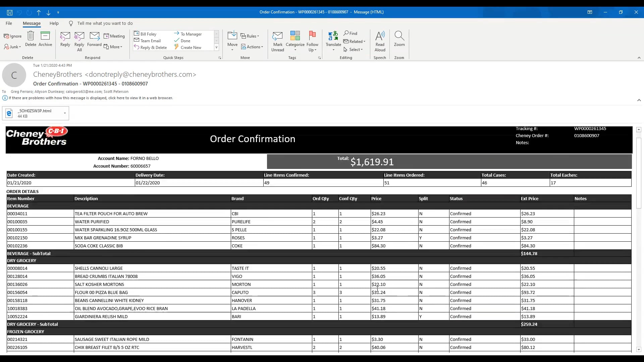Click the message body scrollbar down arrow
The image size is (644, 362).
click(639, 350)
